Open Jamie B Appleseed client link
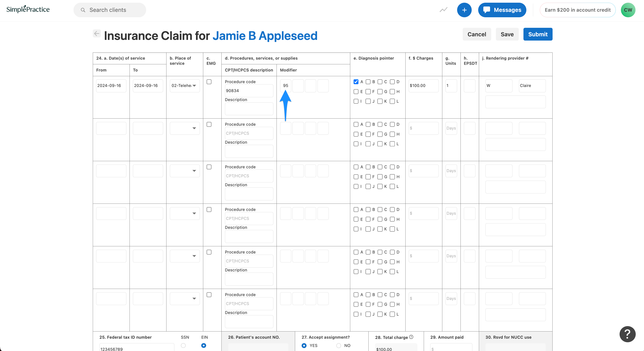Viewport: 644px width, 351px height. pos(265,36)
